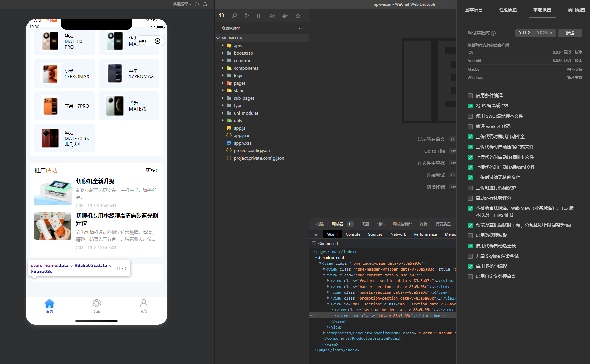Image resolution: width=590 pixels, height=364 pixels.
Task: Click the clear-cache basket icon in top toolbar
Action: (x=205, y=4)
